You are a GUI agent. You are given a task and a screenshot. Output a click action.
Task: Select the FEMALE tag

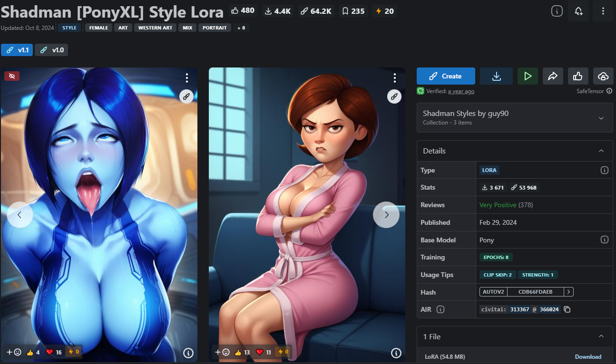(98, 28)
